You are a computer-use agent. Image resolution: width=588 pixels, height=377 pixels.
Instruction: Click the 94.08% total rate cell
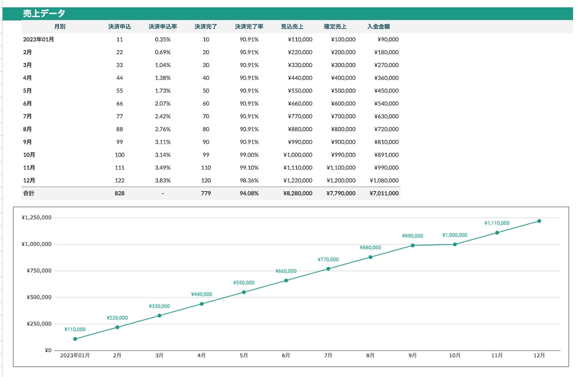(x=249, y=193)
